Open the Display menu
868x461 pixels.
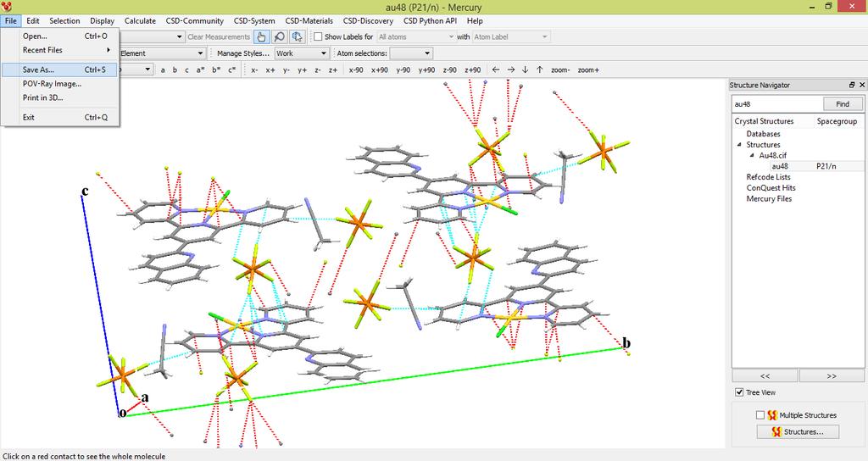click(x=102, y=20)
